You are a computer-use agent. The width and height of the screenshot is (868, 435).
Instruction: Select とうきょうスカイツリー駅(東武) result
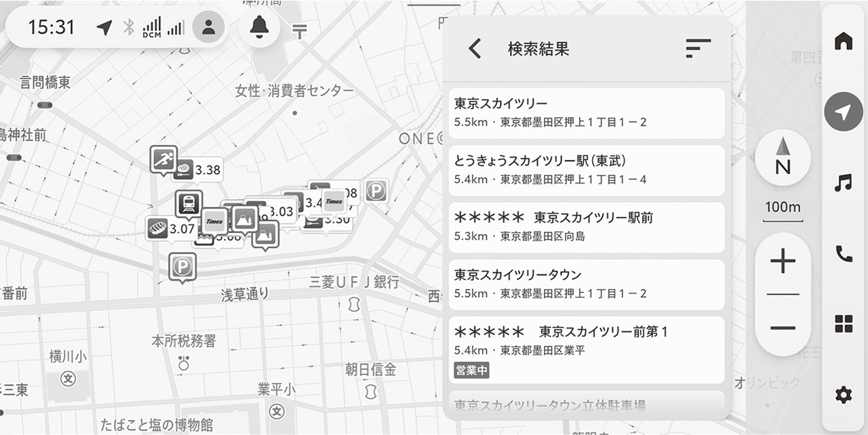(x=586, y=169)
